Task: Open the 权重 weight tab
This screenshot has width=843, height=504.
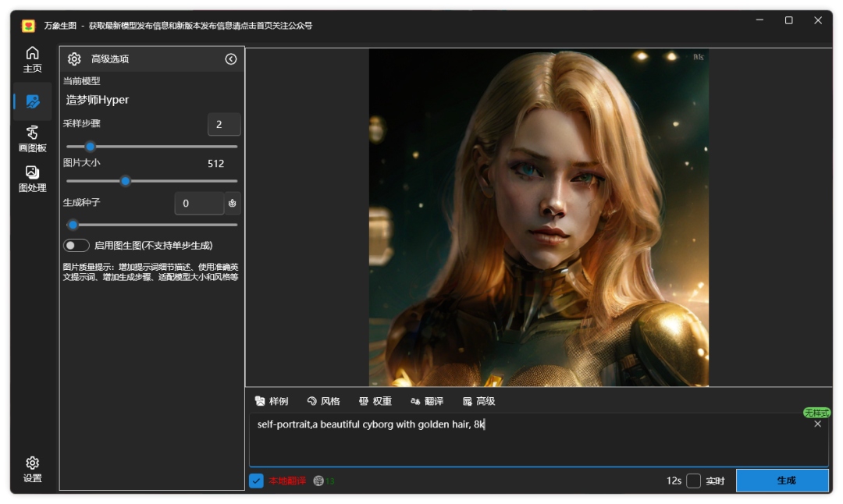Action: coord(375,401)
